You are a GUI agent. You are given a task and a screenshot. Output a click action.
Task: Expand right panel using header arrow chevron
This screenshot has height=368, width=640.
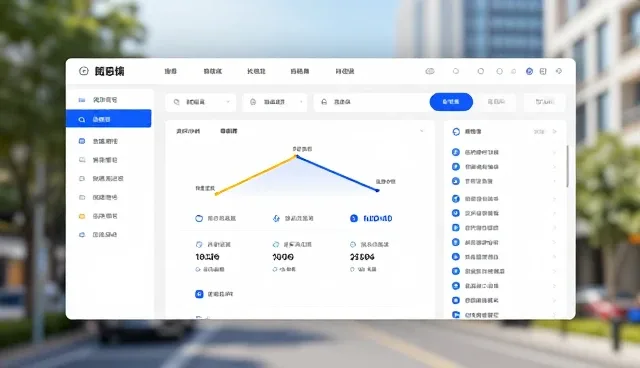(555, 131)
